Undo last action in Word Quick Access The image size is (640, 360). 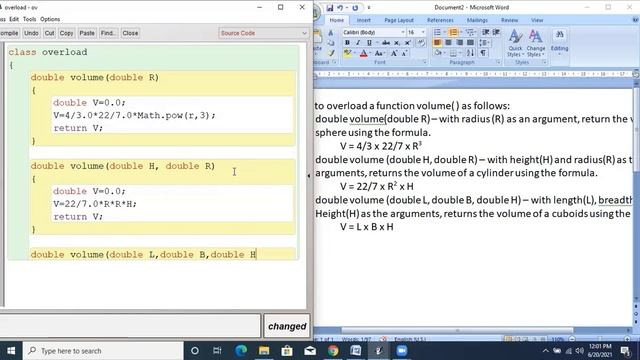(340, 8)
